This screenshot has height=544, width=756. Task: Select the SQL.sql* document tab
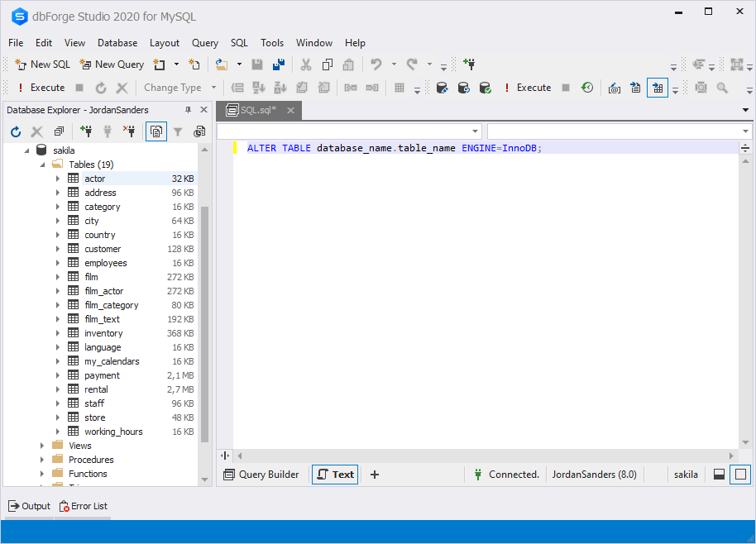(258, 111)
